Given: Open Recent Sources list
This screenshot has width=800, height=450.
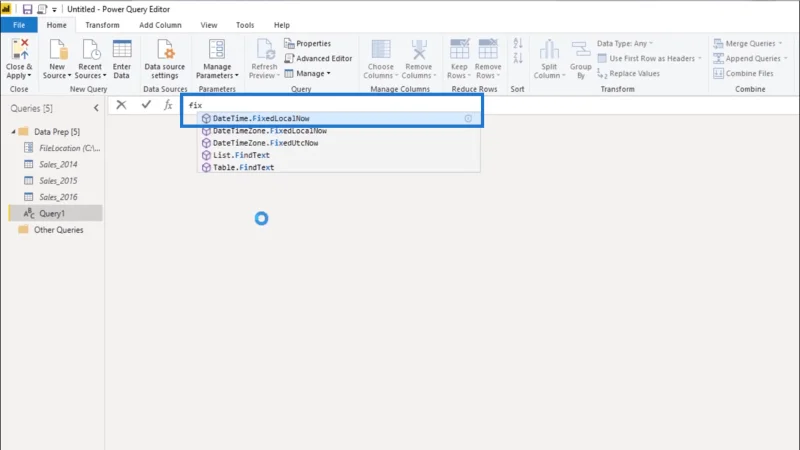Looking at the screenshot, I should tap(90, 59).
